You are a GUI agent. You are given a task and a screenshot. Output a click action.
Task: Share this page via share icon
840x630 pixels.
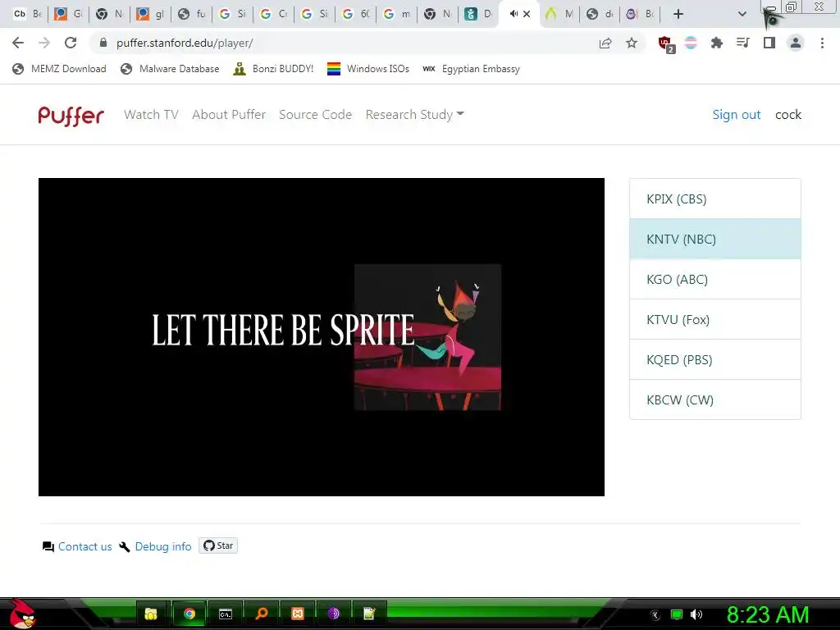pos(605,43)
